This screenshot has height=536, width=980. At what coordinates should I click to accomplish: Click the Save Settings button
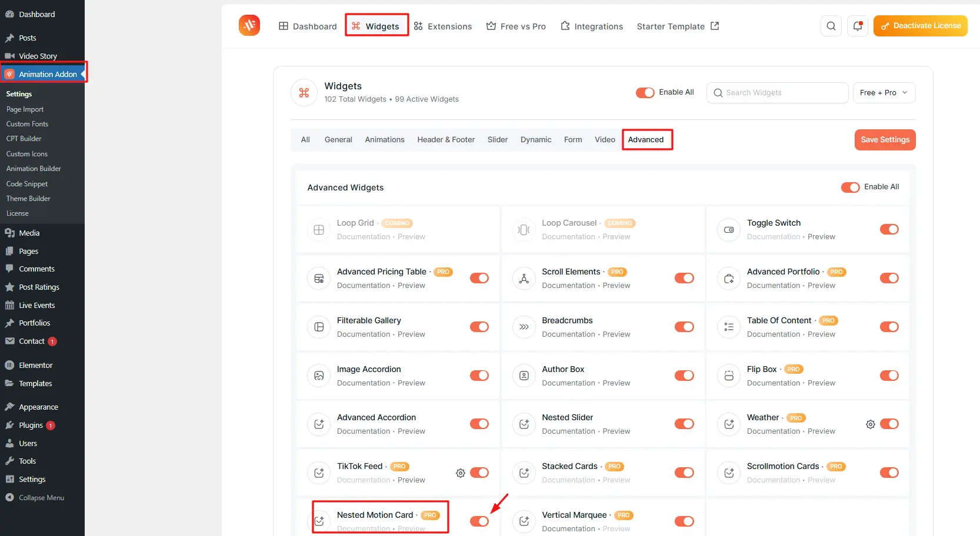coord(885,140)
